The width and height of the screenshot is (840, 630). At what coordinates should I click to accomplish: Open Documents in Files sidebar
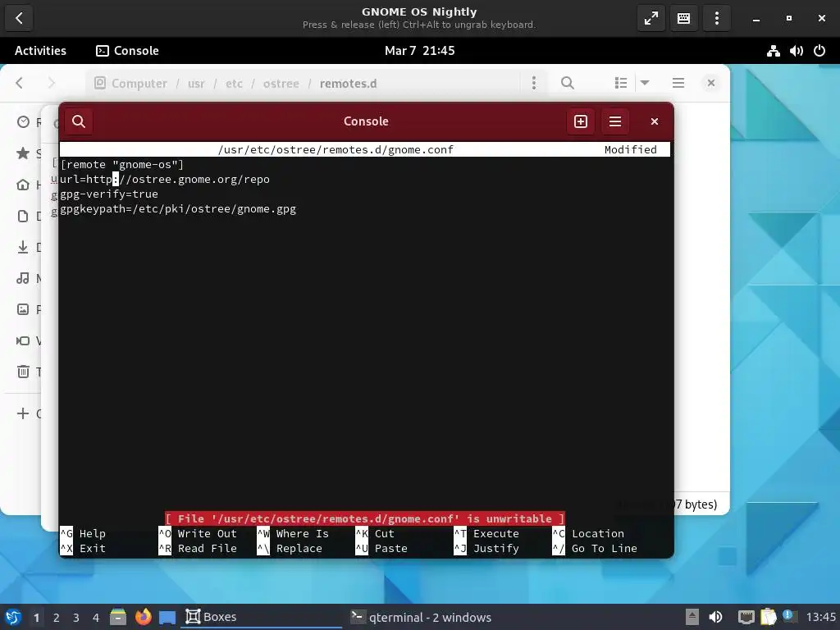(29, 216)
